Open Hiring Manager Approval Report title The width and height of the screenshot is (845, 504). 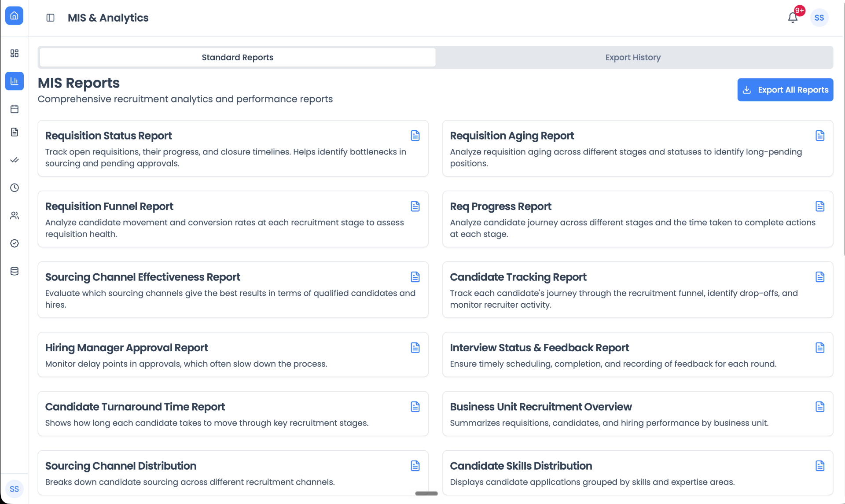tap(126, 348)
